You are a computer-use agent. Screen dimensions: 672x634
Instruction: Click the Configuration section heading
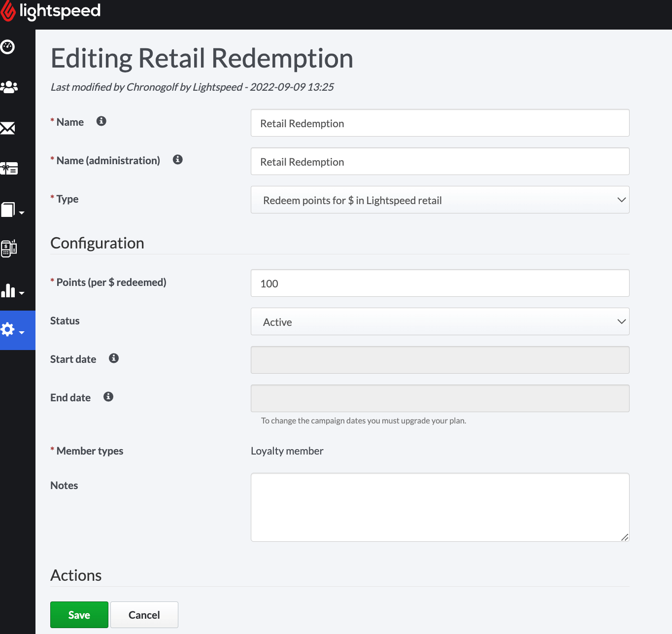tap(97, 243)
